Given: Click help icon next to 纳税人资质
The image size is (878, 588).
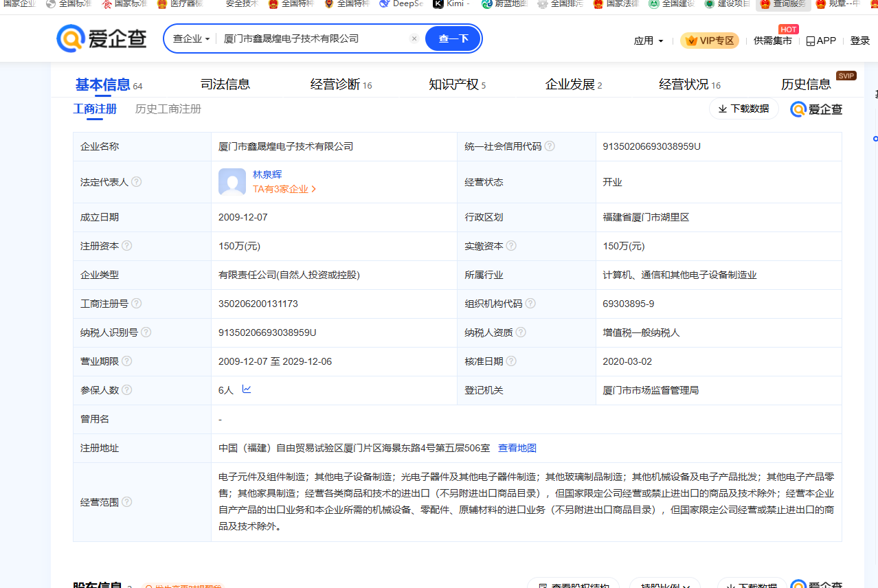Looking at the screenshot, I should click(x=521, y=332).
